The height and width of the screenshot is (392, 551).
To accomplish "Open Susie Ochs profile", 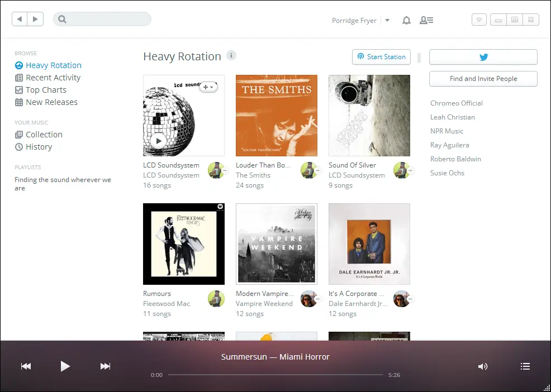I will pyautogui.click(x=447, y=173).
